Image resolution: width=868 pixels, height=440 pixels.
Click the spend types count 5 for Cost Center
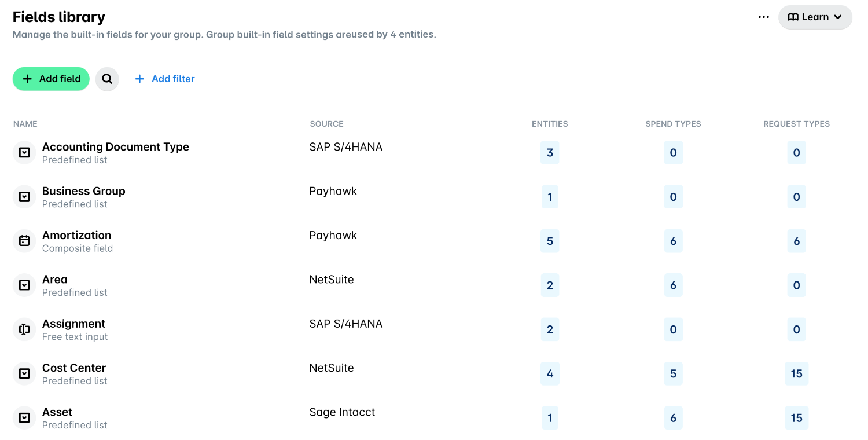673,374
